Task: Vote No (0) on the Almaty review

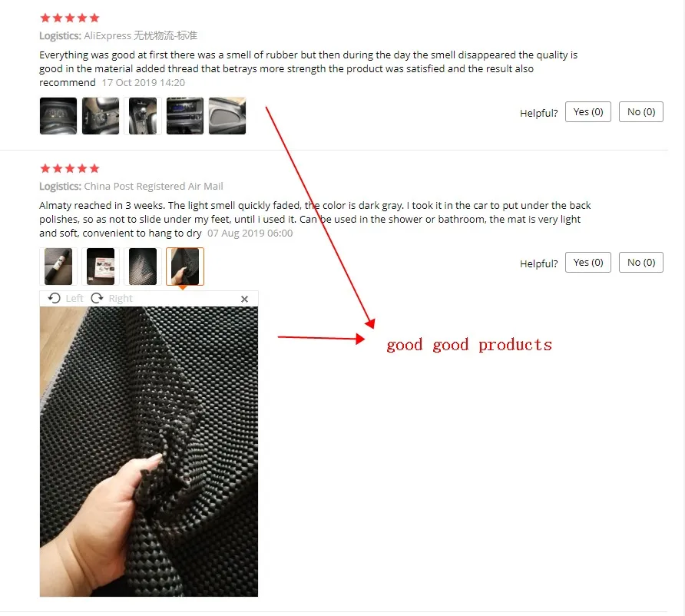Action: coord(641,262)
